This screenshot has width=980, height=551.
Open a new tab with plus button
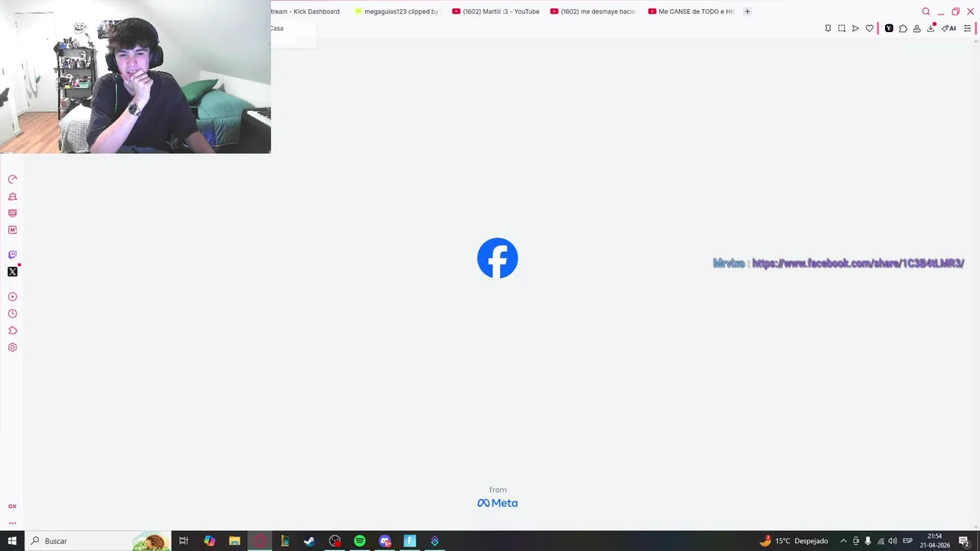(747, 11)
